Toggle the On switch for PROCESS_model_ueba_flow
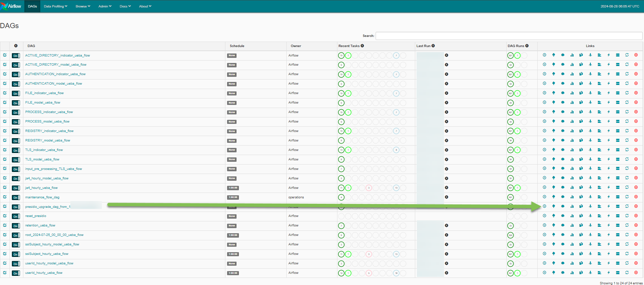 [x=16, y=122]
